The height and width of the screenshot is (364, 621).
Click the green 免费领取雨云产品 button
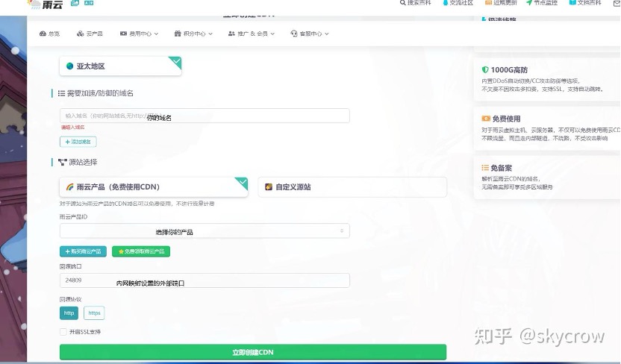click(141, 251)
